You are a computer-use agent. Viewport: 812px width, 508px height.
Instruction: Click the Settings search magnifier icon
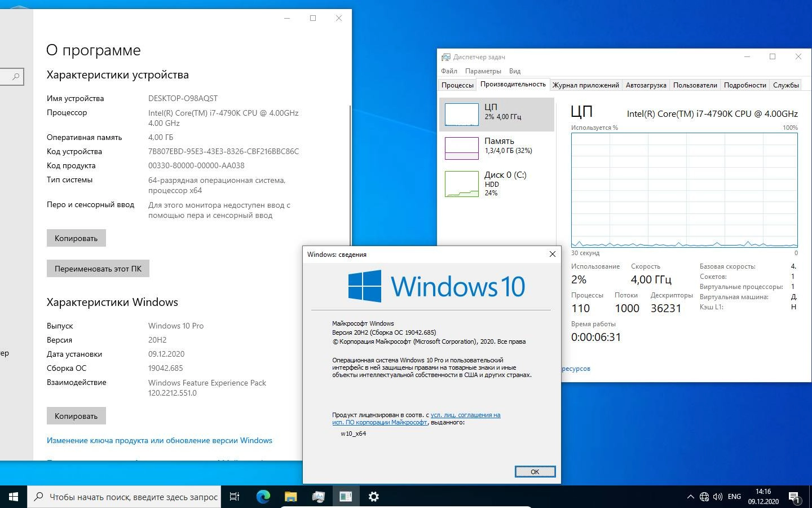coord(16,76)
